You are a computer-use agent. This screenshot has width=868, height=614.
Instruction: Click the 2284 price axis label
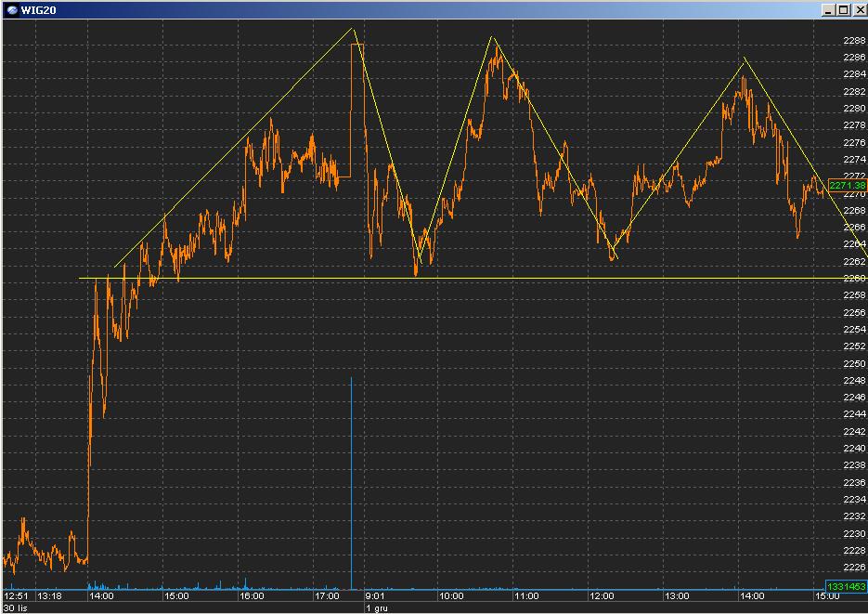point(853,74)
